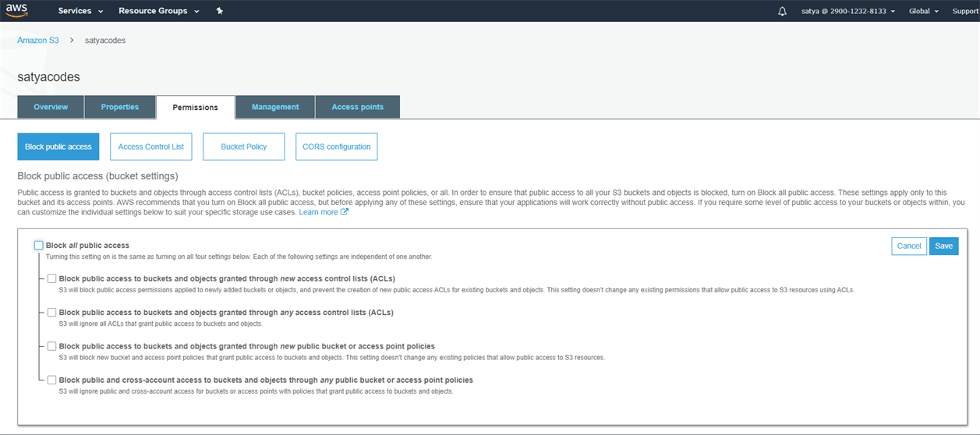Viewport: 980px width, 435px height.
Task: Open the Resource Groups dropdown
Action: click(158, 11)
